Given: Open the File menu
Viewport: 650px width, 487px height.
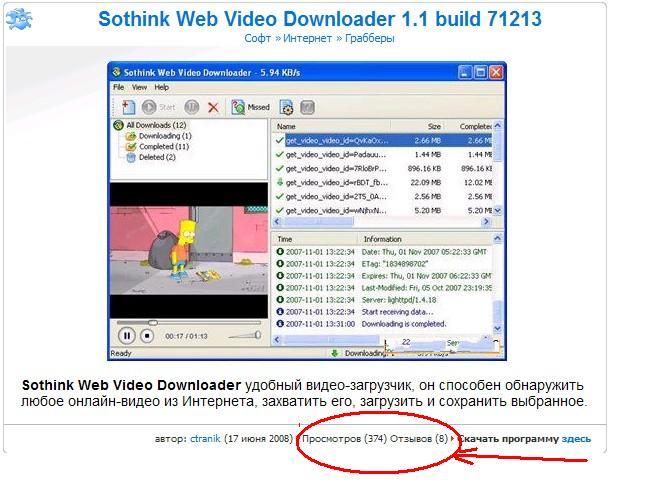Looking at the screenshot, I should [119, 87].
